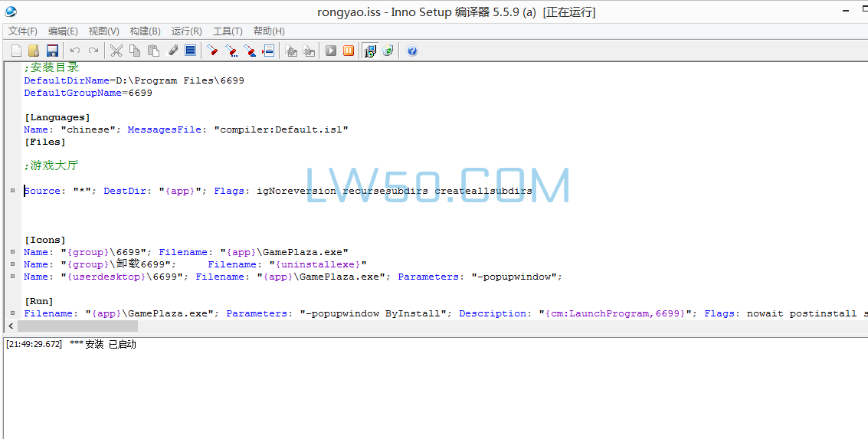Minimize the Inno Setup window
The height and width of the screenshot is (439, 868).
point(846,11)
